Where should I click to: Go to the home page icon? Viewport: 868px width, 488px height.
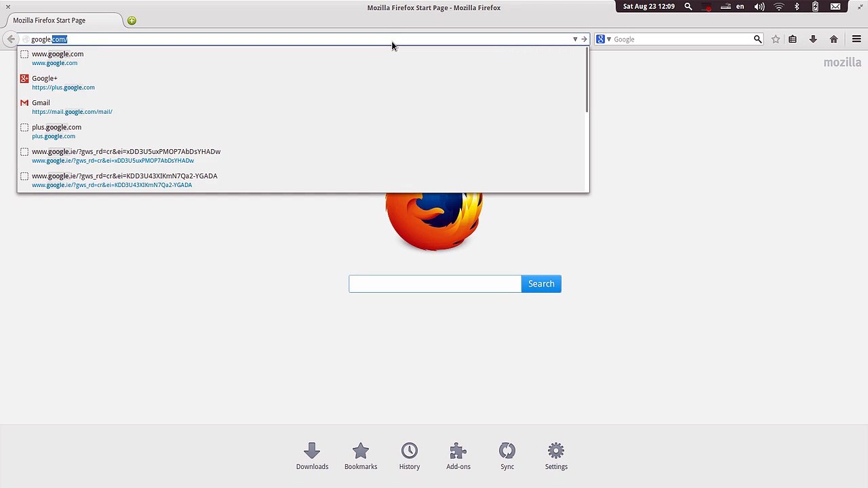tap(834, 39)
